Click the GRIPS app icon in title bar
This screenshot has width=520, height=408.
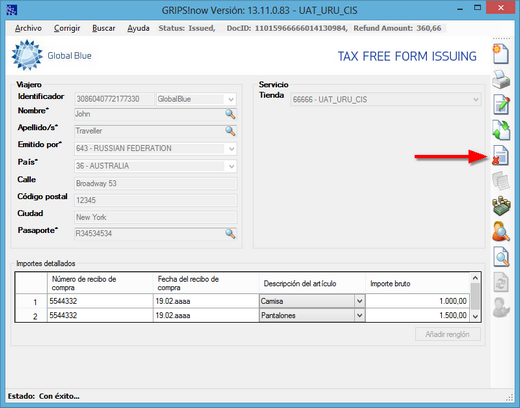pos(12,10)
